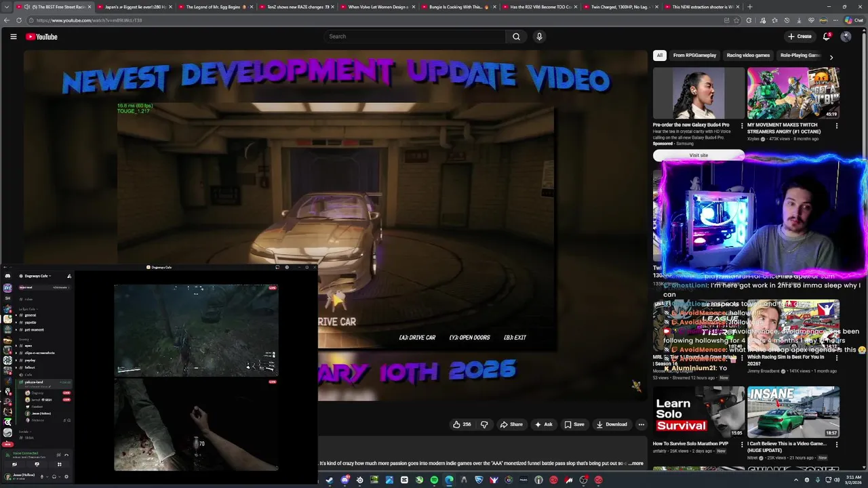Advance the suggestion chips with the right arrow

[831, 57]
